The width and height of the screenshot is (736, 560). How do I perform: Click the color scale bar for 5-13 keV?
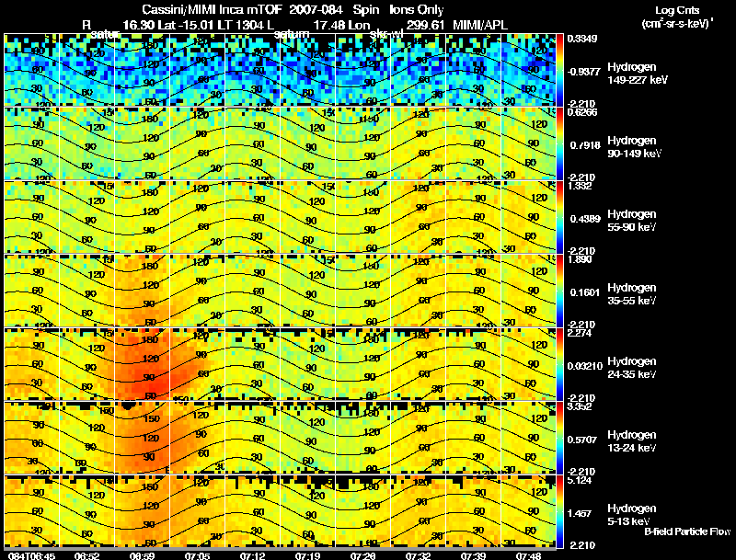pos(559,512)
